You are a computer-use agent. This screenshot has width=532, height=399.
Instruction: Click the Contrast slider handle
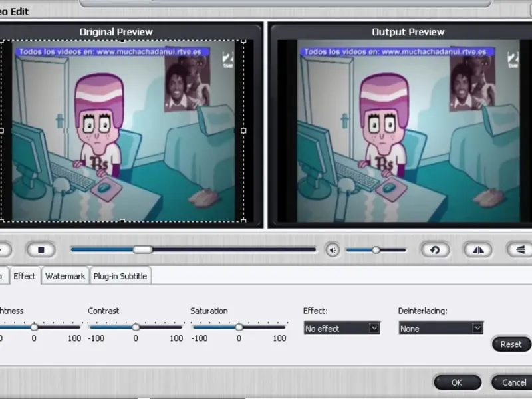coord(136,327)
